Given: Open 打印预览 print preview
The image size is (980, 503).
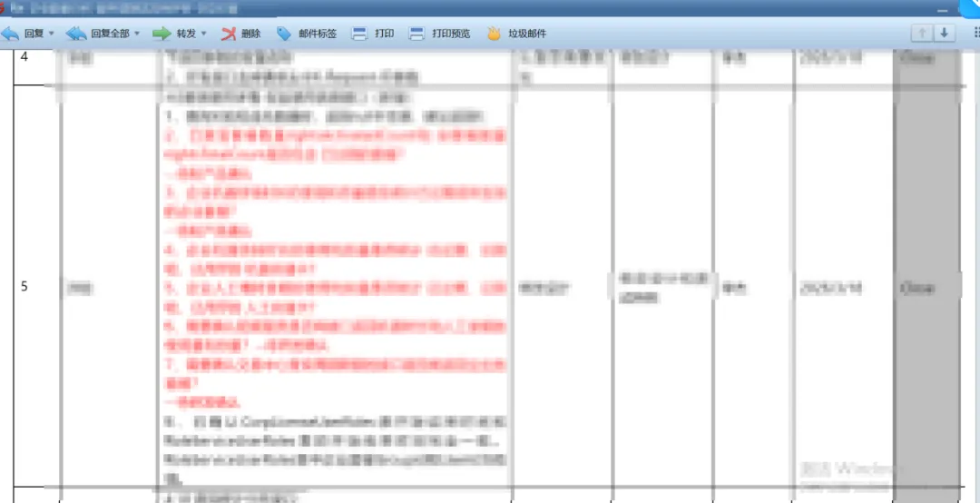Looking at the screenshot, I should pyautogui.click(x=439, y=34).
